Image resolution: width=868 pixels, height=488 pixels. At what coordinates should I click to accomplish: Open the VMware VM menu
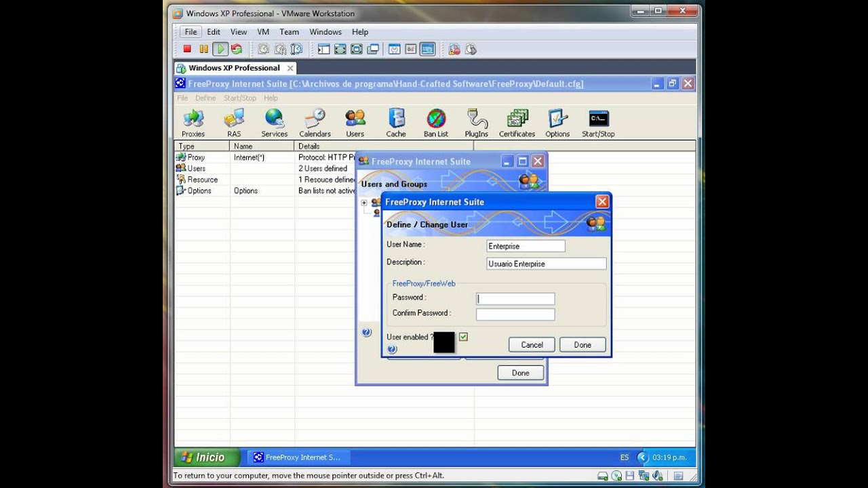(x=263, y=32)
